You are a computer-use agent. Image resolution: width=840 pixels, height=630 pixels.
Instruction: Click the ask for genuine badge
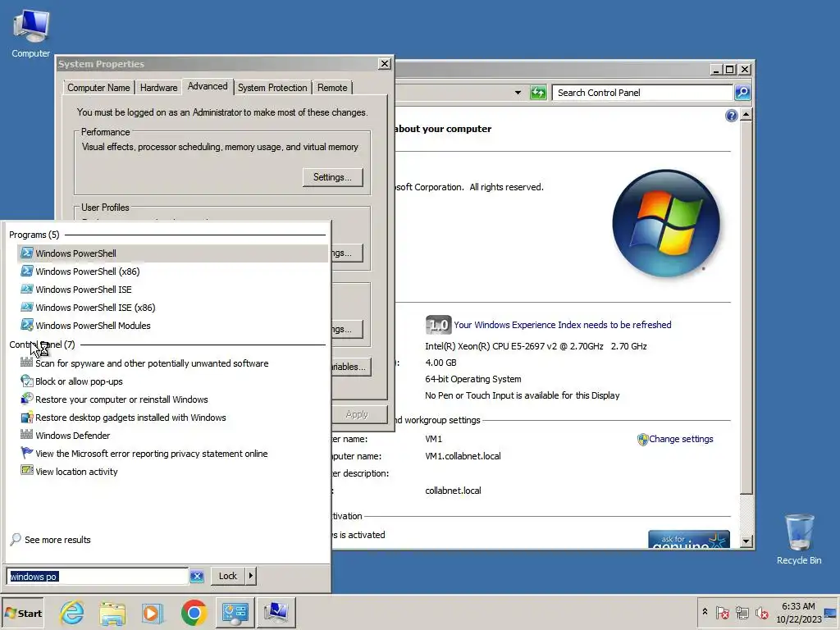point(689,540)
